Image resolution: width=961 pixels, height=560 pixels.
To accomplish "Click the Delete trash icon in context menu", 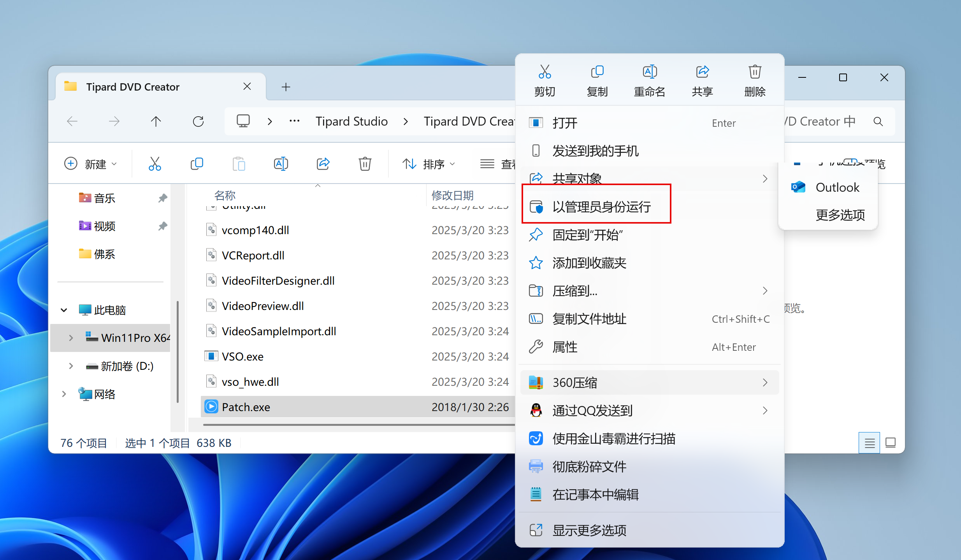I will click(x=755, y=72).
